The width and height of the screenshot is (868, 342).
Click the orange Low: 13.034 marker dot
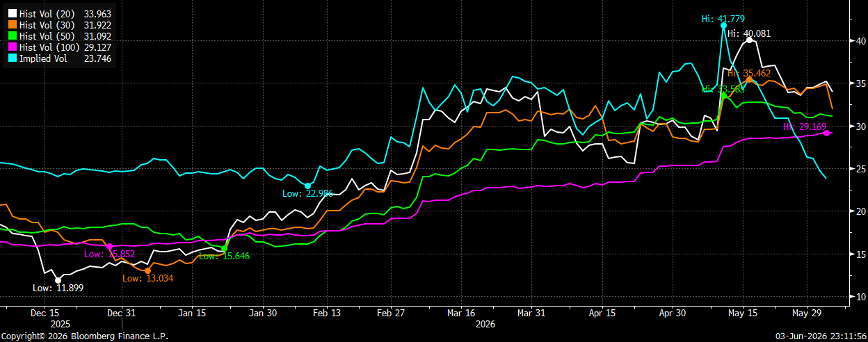click(147, 270)
